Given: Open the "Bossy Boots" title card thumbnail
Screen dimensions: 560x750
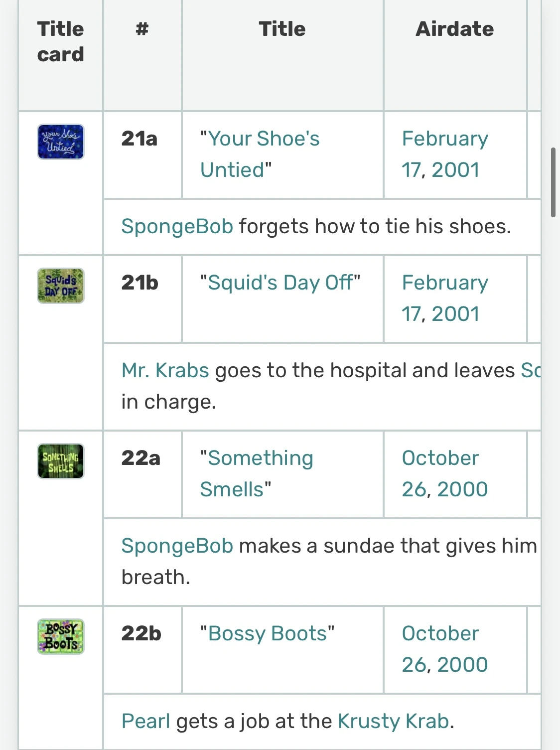Looking at the screenshot, I should 61,636.
